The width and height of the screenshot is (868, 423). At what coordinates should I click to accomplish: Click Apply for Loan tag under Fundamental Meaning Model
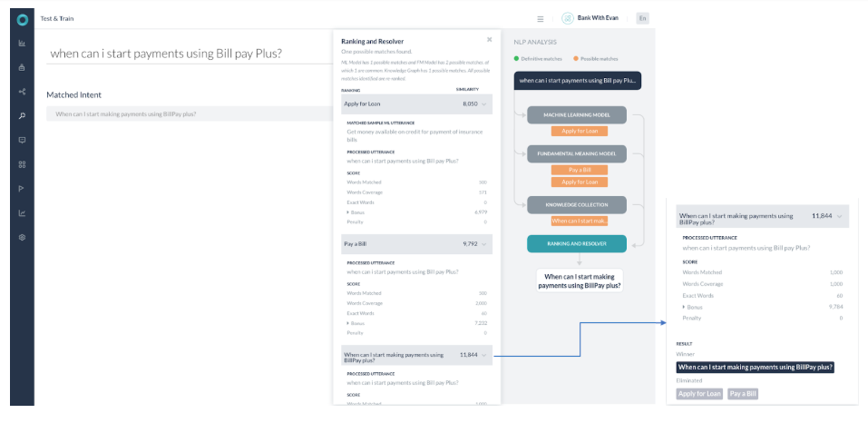(579, 182)
